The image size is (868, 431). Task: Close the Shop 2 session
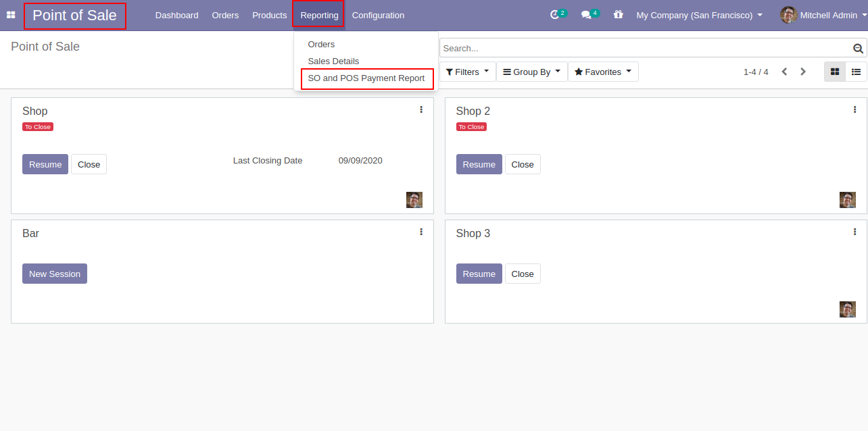[523, 164]
